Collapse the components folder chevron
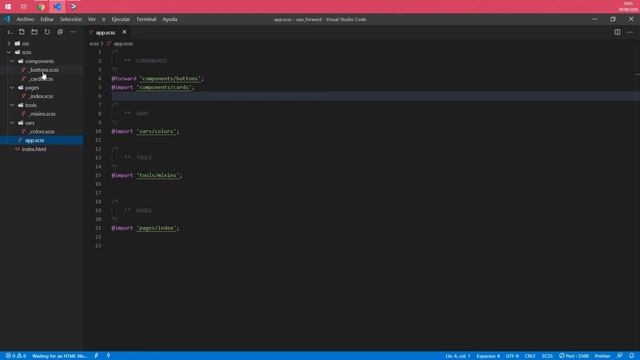The width and height of the screenshot is (640, 360). (12, 61)
